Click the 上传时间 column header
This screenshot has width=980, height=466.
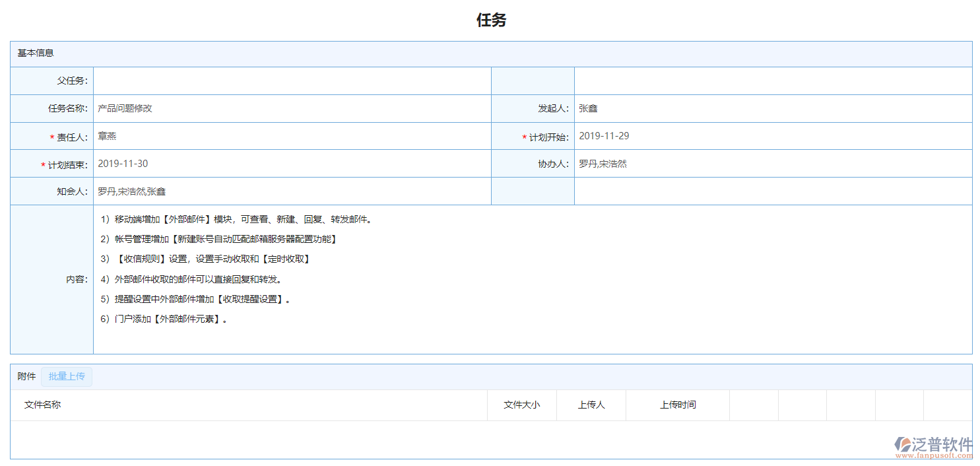click(x=677, y=405)
